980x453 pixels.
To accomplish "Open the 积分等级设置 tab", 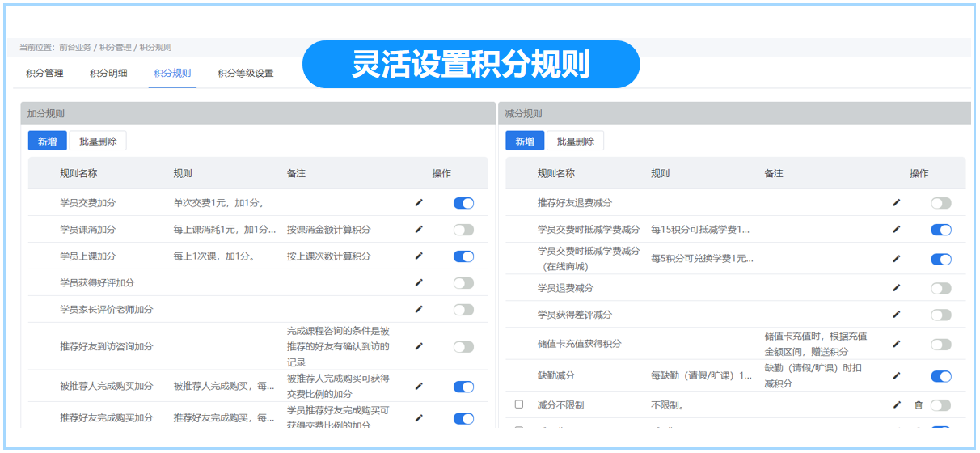I will coord(245,73).
